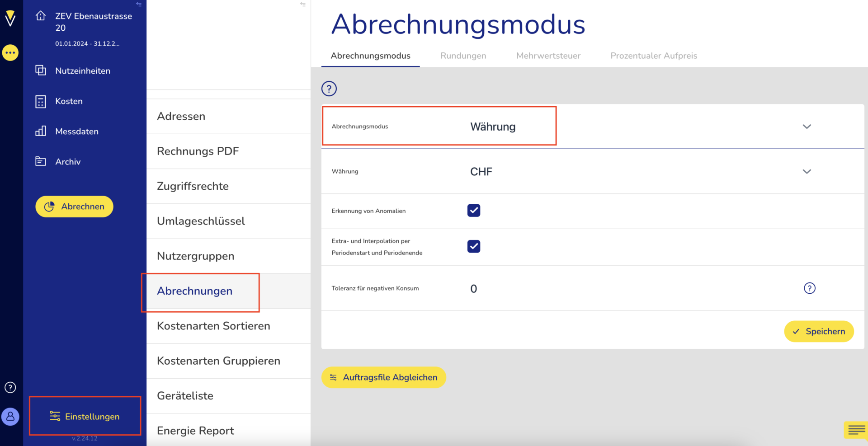Open Umlageschlüssel in settings list
Image resolution: width=868 pixels, height=446 pixels.
(201, 221)
